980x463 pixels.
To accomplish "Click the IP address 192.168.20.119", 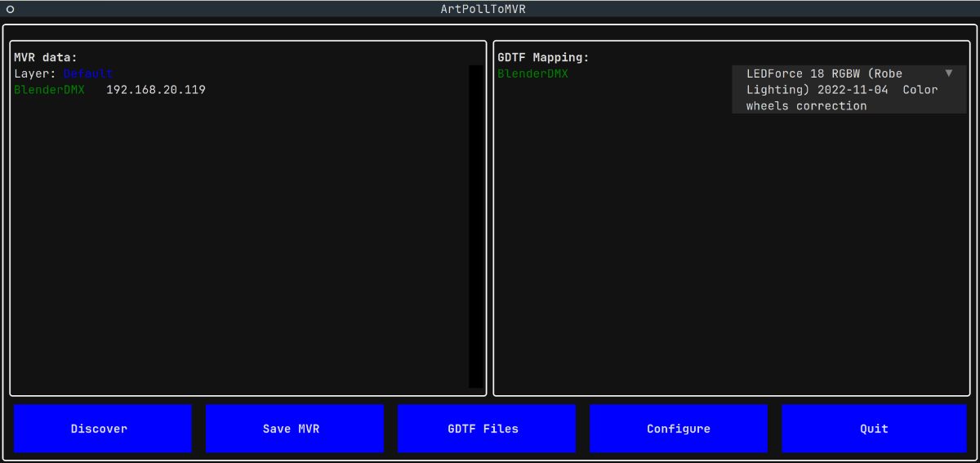I will (x=155, y=90).
